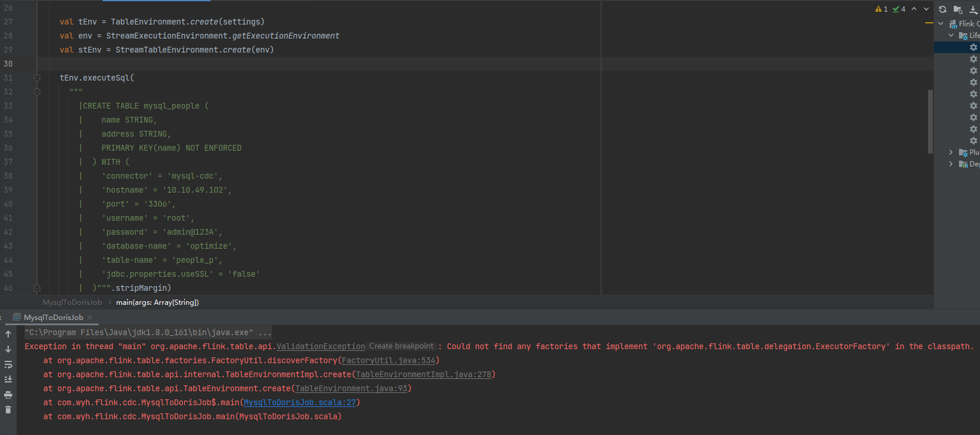
Task: Click the green typo check indicator
Action: (898, 9)
